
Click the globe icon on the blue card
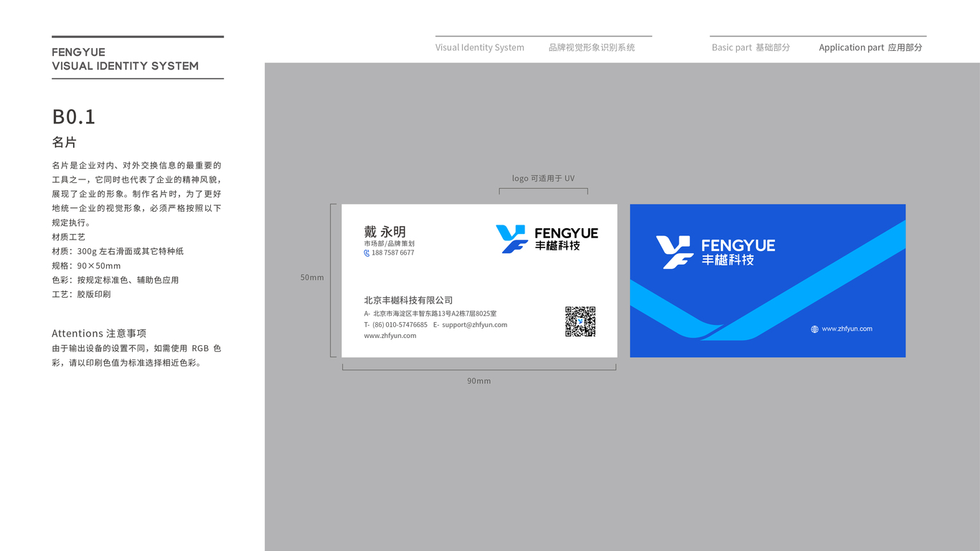[814, 329]
